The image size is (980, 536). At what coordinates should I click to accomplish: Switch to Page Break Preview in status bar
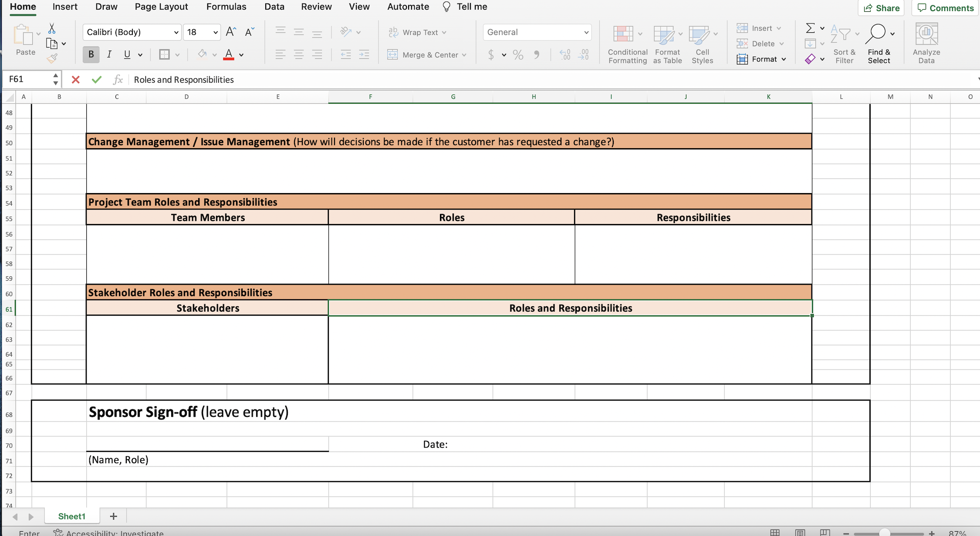pyautogui.click(x=825, y=533)
